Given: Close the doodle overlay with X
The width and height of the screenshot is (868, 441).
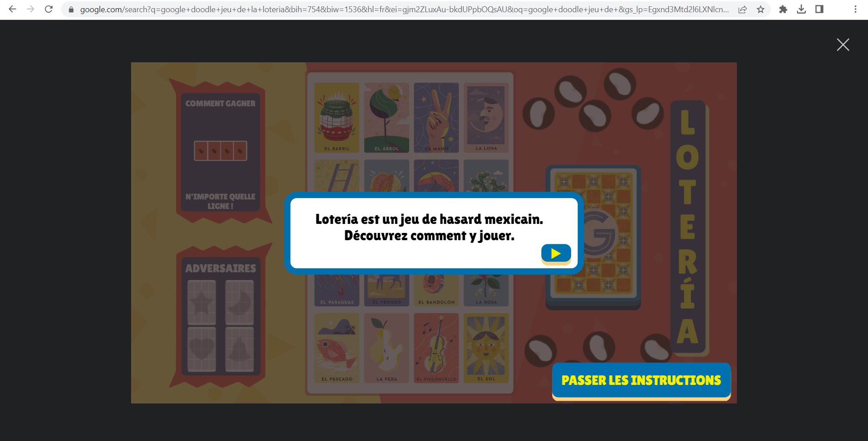Looking at the screenshot, I should point(843,45).
